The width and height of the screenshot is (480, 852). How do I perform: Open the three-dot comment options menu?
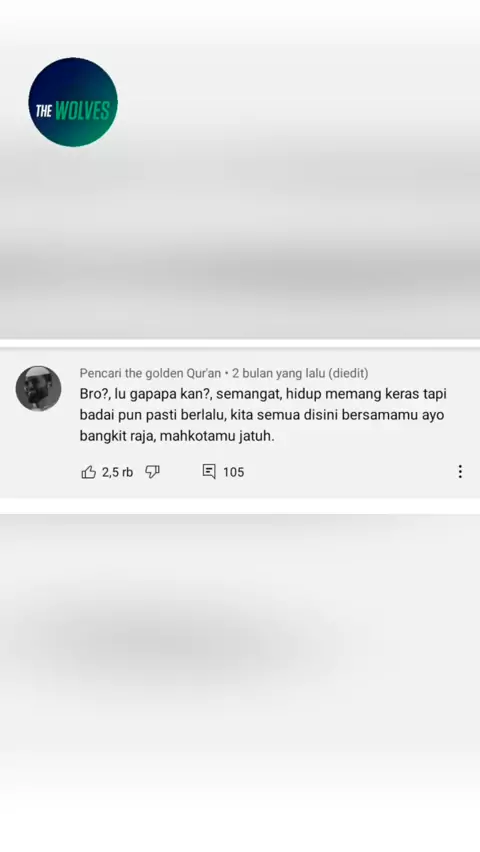tap(460, 472)
